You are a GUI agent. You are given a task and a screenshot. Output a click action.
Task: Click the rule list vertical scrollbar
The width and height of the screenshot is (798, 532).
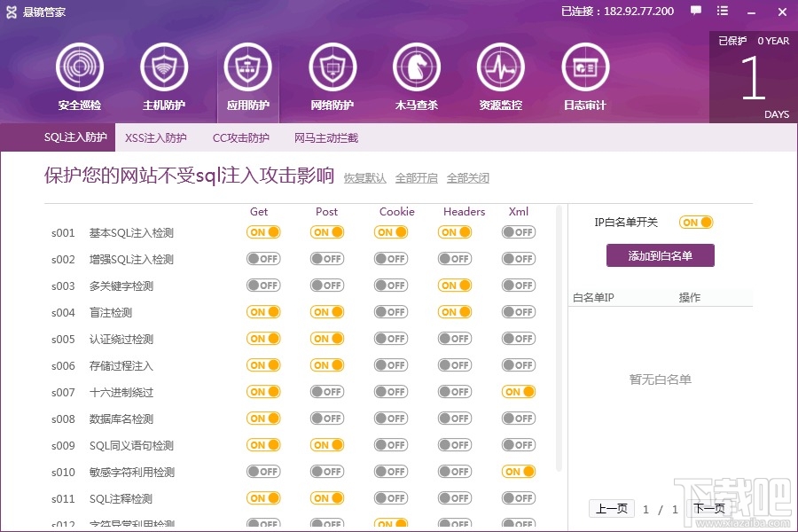click(559, 339)
